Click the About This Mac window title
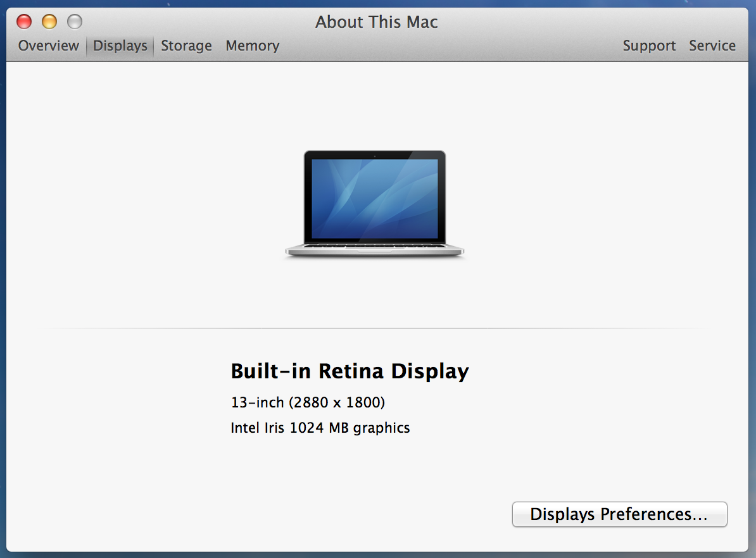Viewport: 756px width, 558px height. click(x=377, y=22)
